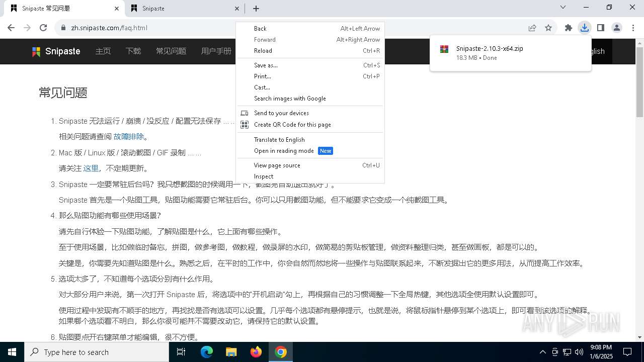Close the second Snipaste tab

coord(237,9)
